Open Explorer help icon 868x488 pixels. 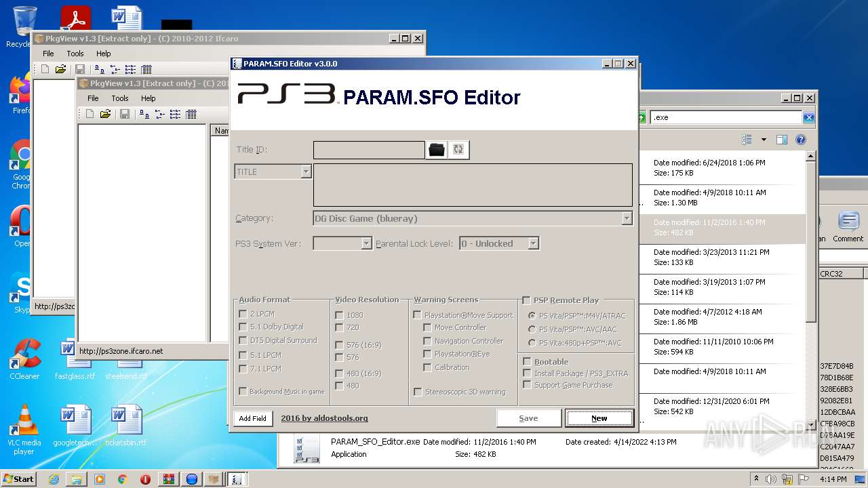coord(801,140)
